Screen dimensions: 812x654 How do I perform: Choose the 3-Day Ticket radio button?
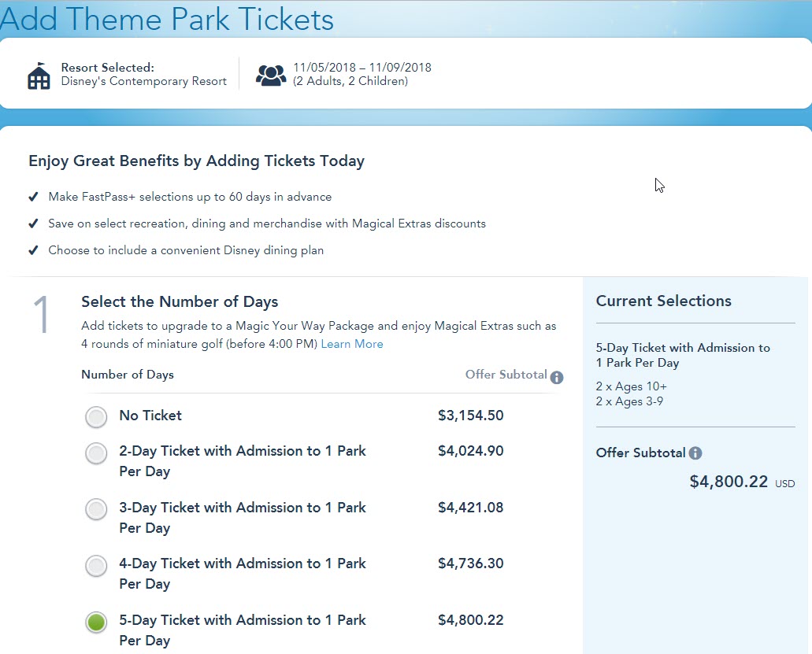[x=96, y=509]
